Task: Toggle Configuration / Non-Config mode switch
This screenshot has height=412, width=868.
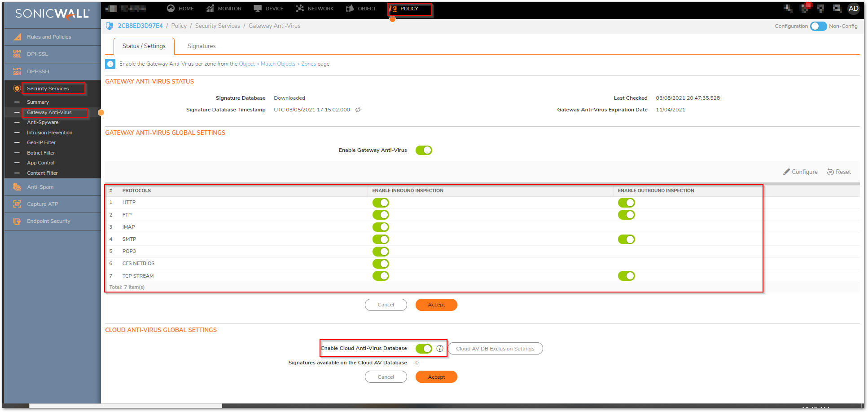Action: click(818, 26)
